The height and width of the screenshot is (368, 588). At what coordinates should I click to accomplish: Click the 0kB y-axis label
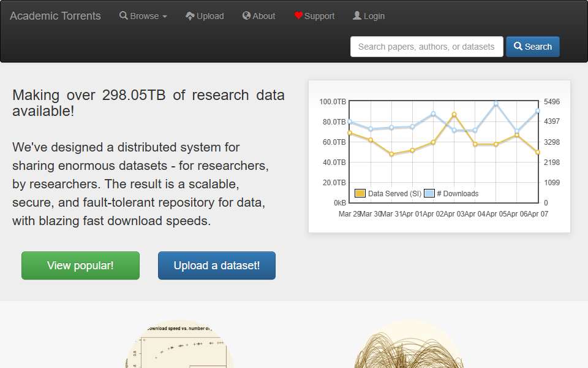click(340, 203)
